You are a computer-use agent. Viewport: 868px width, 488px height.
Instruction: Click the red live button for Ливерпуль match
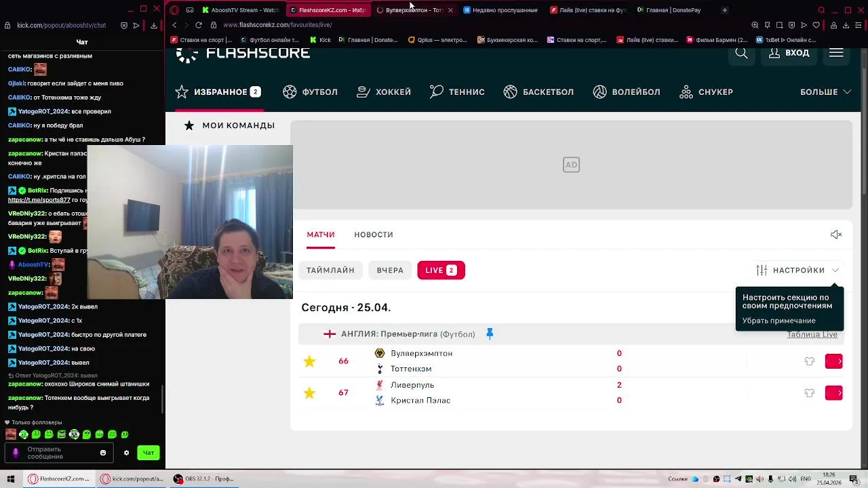(833, 393)
